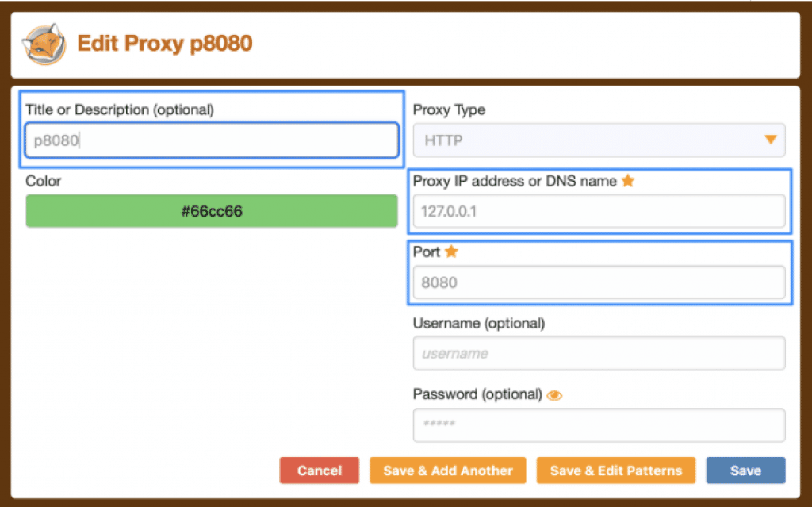Expand the Proxy Type dropdown arrow
The image size is (812, 507).
point(771,140)
